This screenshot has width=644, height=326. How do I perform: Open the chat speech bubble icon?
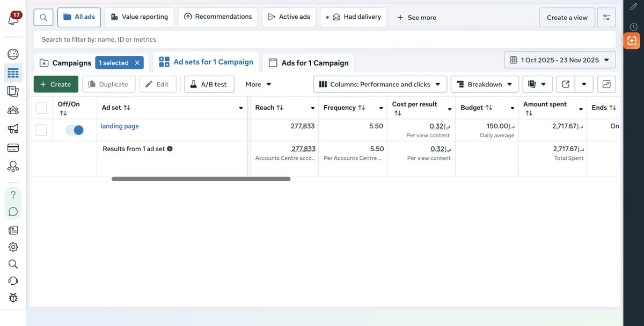(x=13, y=211)
